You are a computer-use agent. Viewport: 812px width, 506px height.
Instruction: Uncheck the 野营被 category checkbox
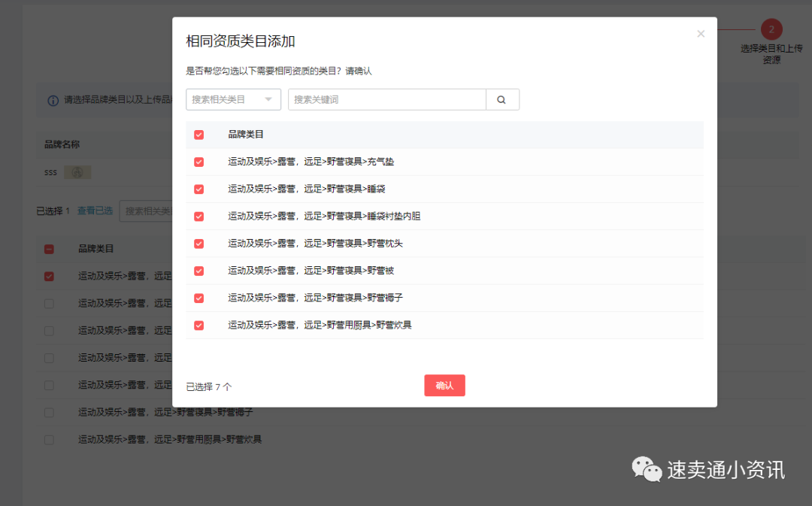coord(199,271)
